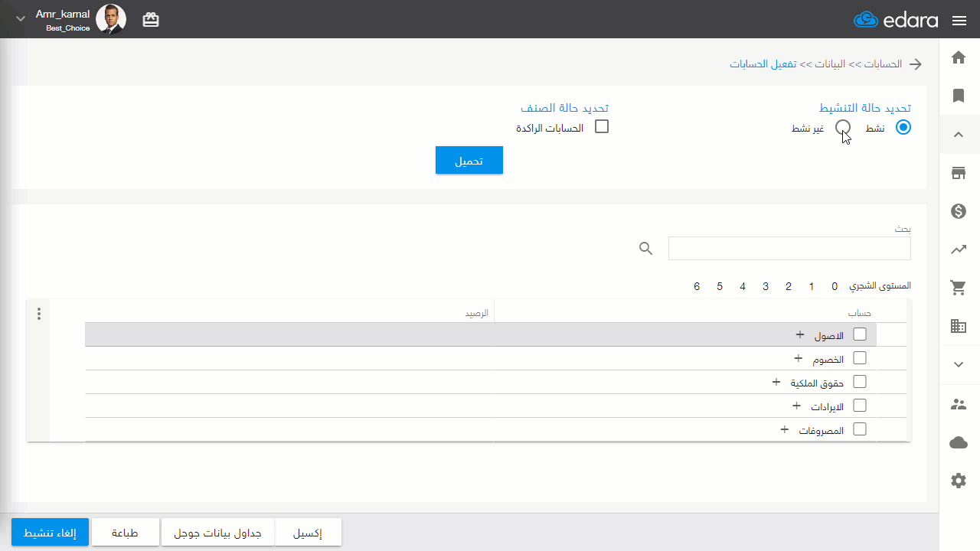980x551 pixels.
Task: Check the الاصول account checkbox
Action: [x=860, y=334]
